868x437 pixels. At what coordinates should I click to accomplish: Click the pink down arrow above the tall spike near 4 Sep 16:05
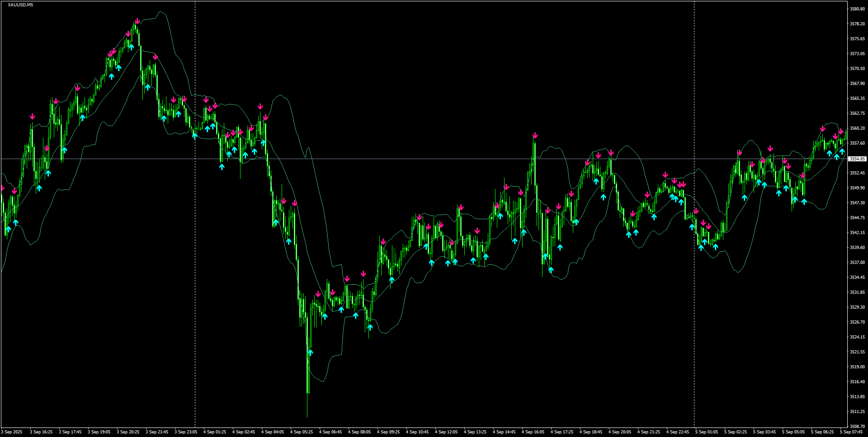(536, 134)
